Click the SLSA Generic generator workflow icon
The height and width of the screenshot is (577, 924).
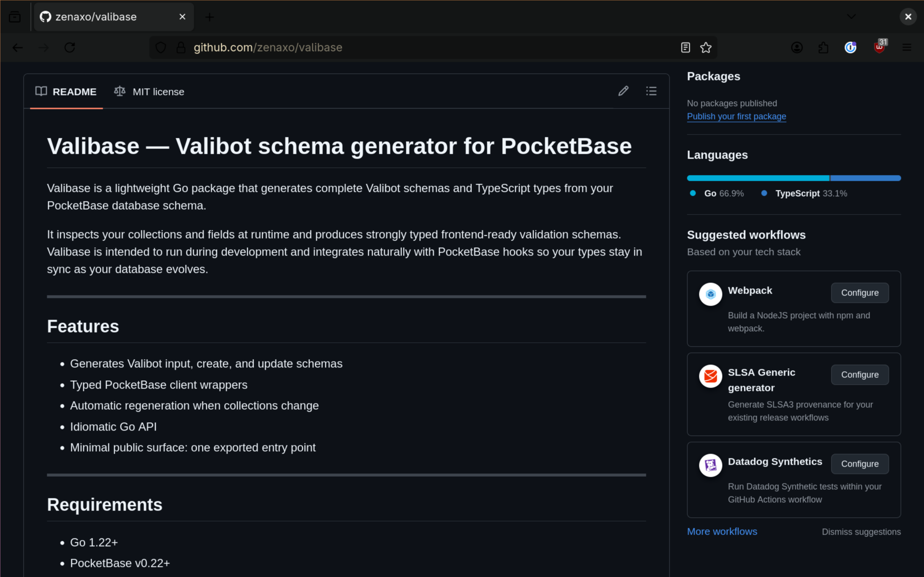[710, 376]
